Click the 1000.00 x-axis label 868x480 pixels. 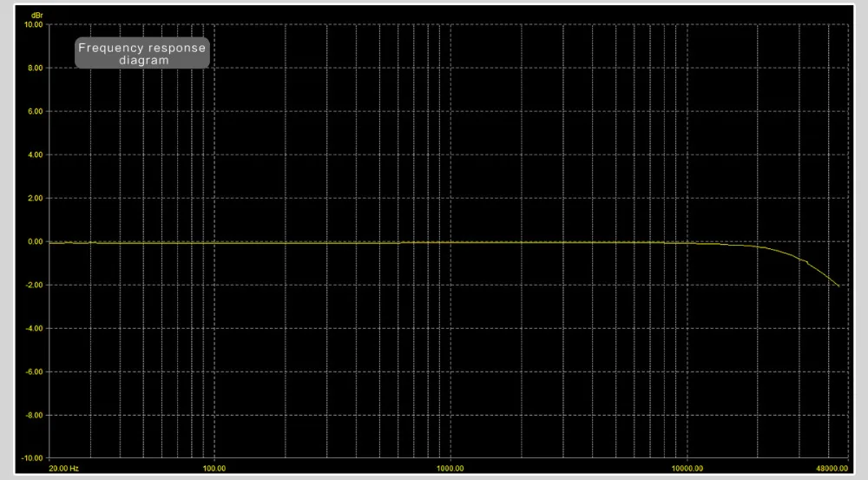point(450,469)
